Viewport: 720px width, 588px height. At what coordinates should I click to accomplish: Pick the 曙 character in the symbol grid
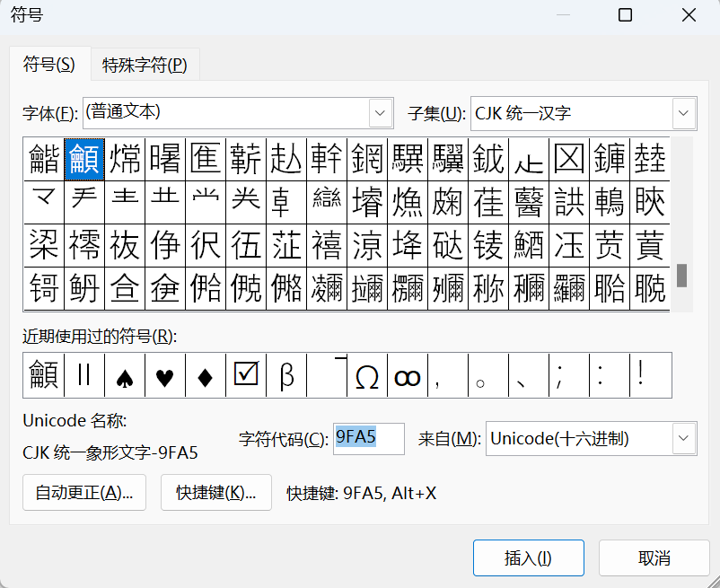165,159
